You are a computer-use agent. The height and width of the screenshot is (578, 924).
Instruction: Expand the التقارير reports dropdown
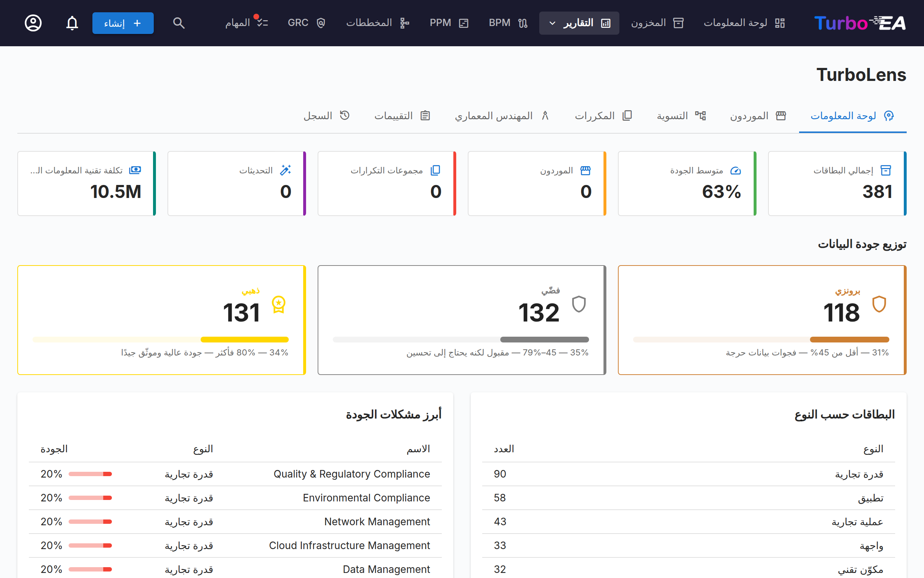coord(579,23)
